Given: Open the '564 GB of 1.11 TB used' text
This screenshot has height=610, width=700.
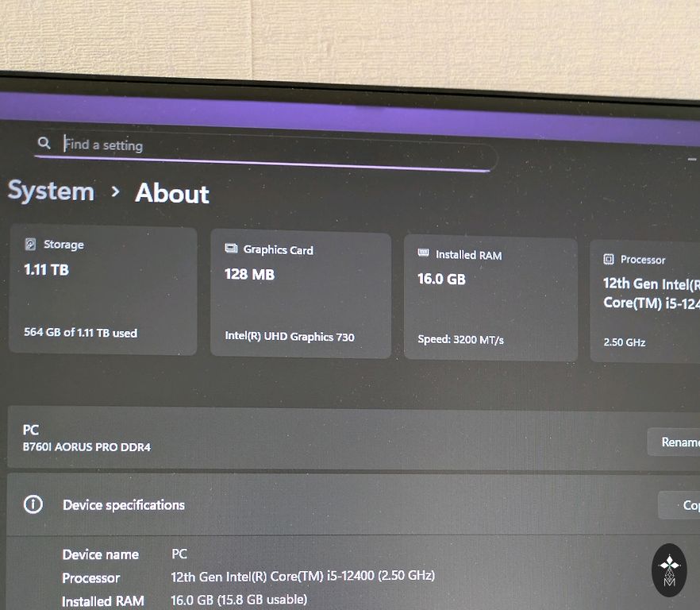Looking at the screenshot, I should click(x=80, y=333).
